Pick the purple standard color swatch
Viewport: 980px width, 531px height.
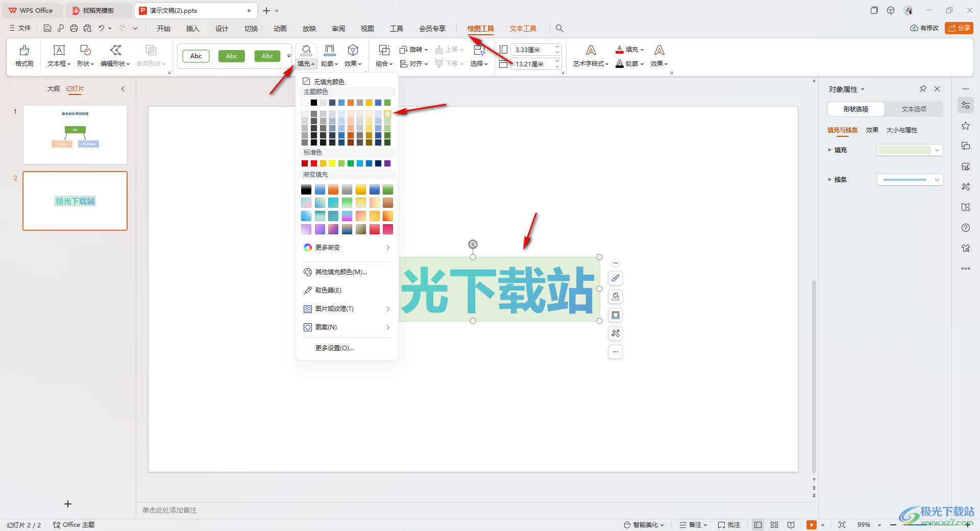pos(387,163)
